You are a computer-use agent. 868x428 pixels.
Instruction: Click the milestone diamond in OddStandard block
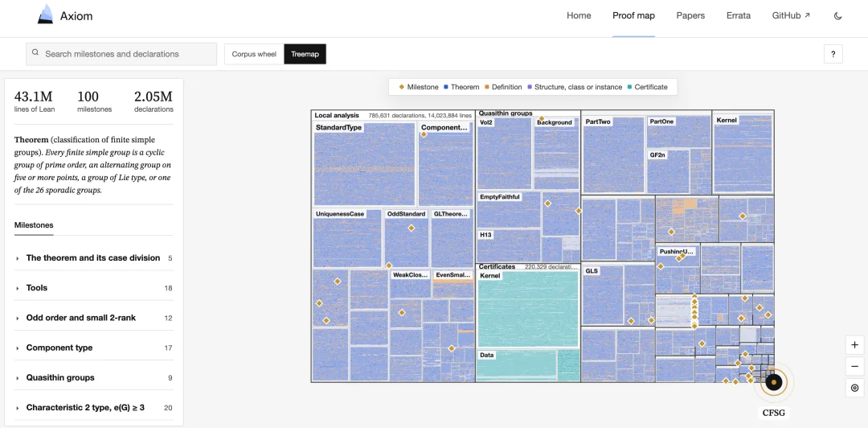pos(411,228)
